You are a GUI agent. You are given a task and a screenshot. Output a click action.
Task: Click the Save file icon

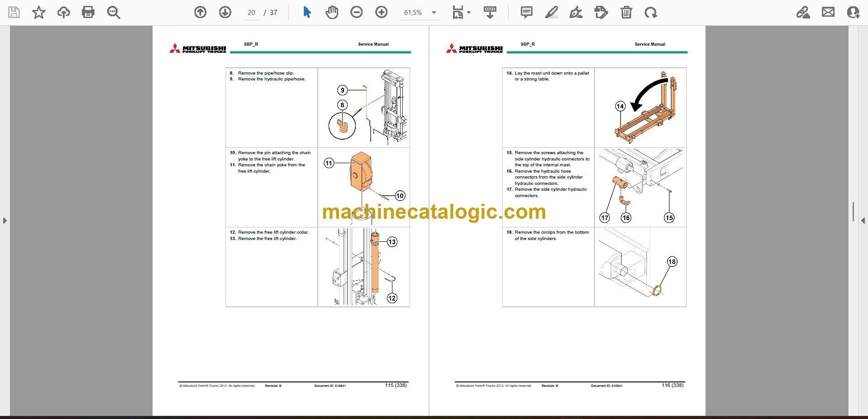tap(14, 12)
